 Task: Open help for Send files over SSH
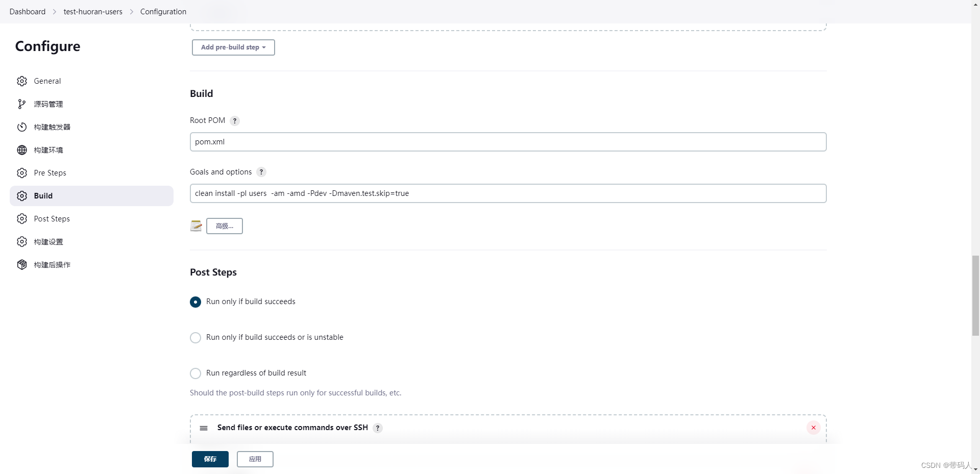pos(378,428)
